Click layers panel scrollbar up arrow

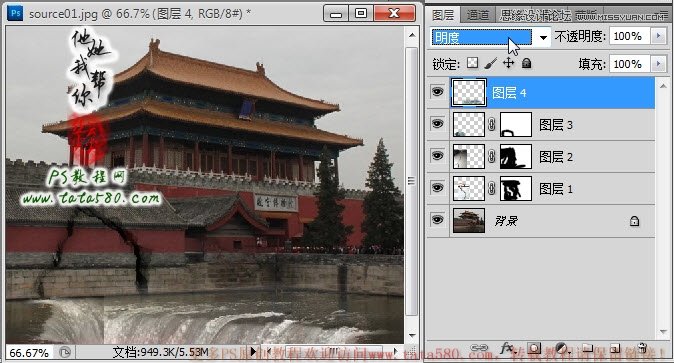[x=663, y=86]
